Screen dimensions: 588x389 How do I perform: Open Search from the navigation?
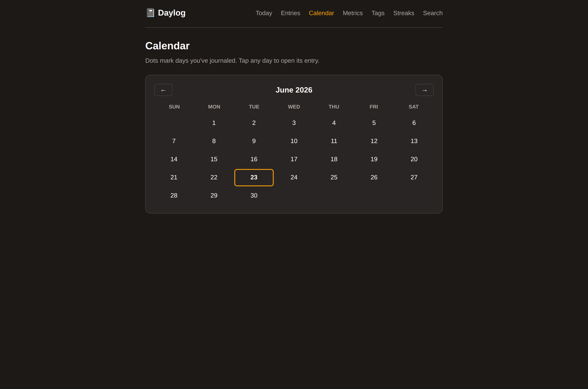(x=433, y=13)
